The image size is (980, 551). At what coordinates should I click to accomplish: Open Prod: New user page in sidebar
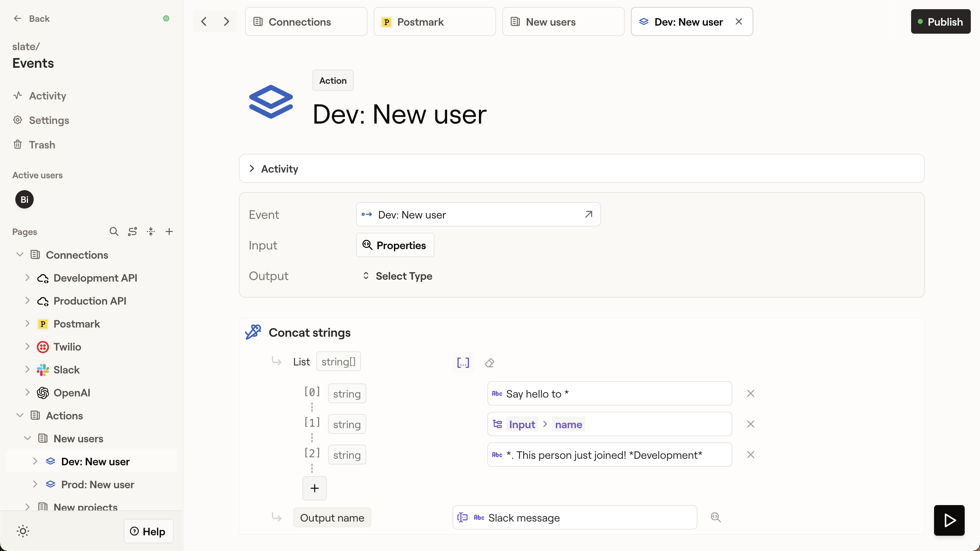coord(98,484)
